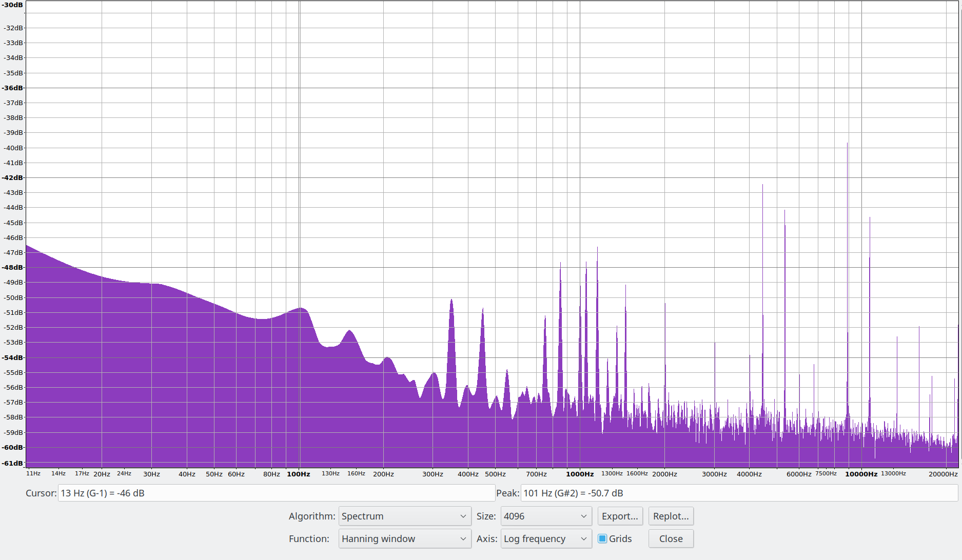
Task: Click the 500Hz frequency axis label
Action: click(x=495, y=474)
